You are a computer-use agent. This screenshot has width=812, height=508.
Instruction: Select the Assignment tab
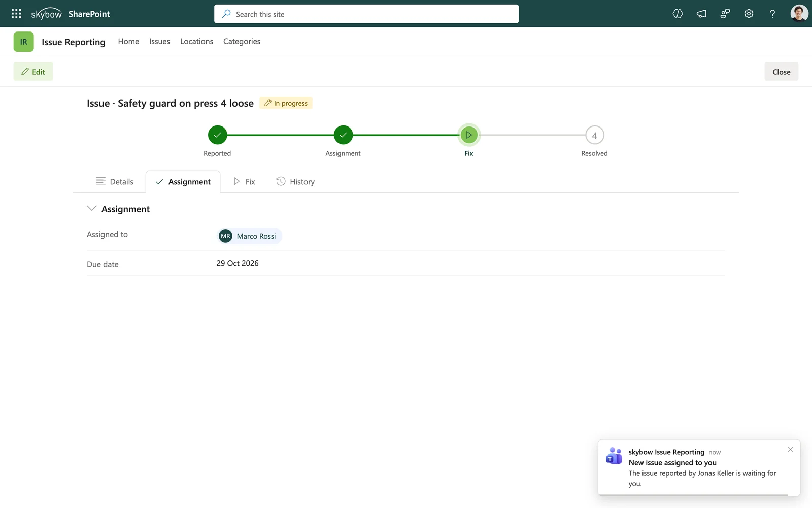183,182
